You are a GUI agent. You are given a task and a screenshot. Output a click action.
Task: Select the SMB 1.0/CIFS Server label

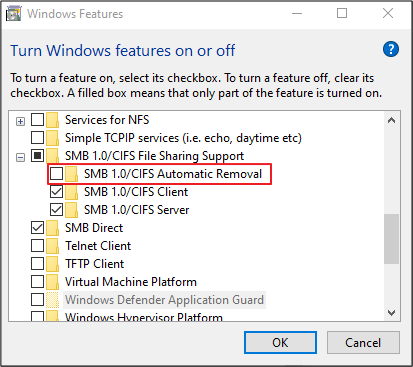(136, 210)
